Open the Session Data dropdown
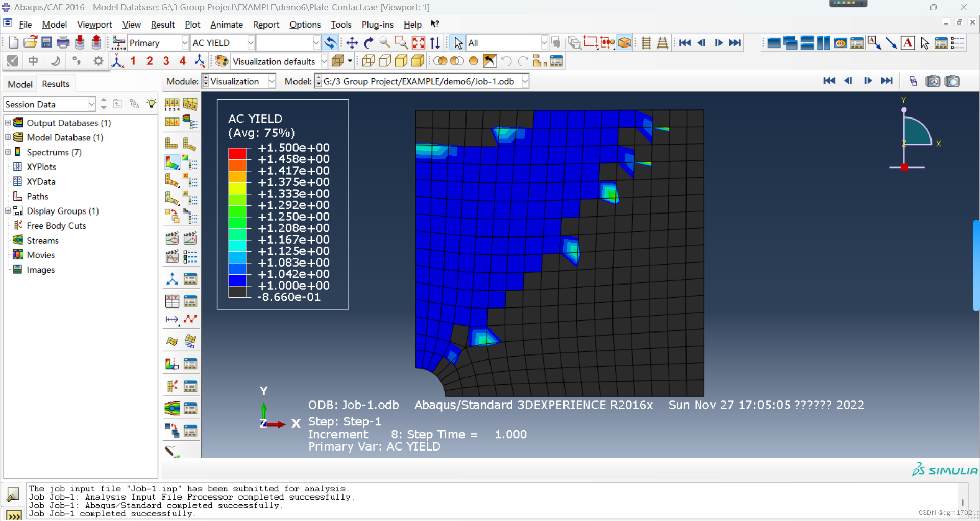The width and height of the screenshot is (980, 521). pyautogui.click(x=92, y=104)
